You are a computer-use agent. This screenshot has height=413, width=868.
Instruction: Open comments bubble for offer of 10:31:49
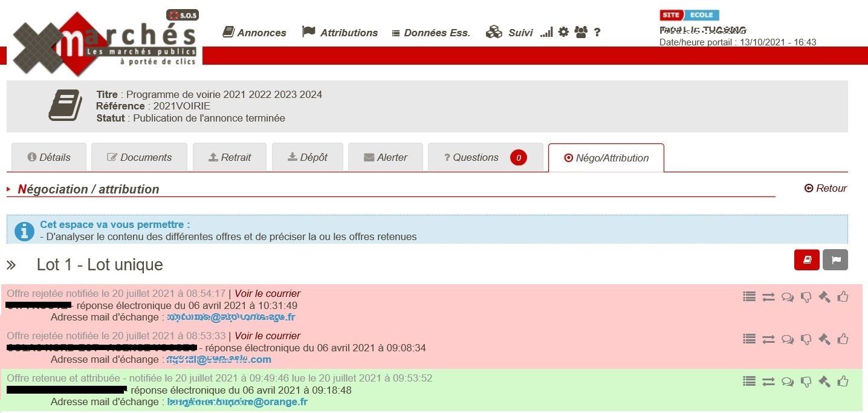[787, 297]
